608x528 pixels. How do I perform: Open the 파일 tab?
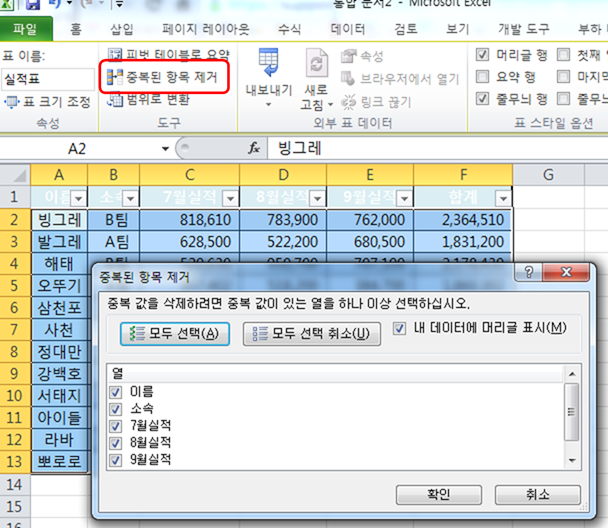coord(26,29)
